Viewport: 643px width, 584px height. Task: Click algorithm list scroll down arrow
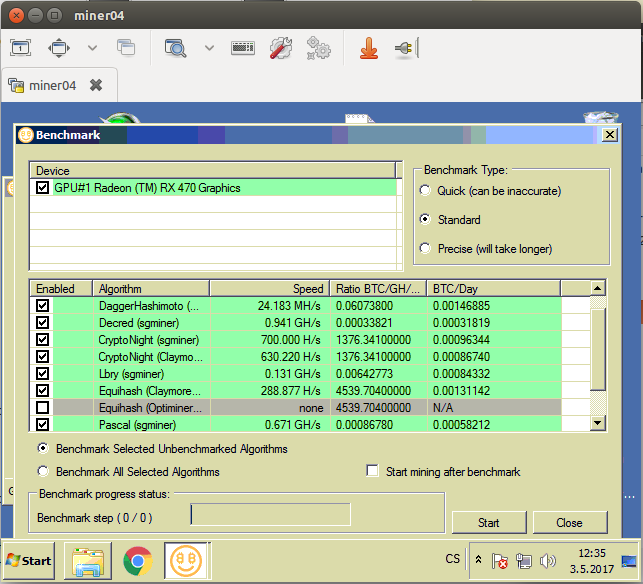click(x=597, y=423)
